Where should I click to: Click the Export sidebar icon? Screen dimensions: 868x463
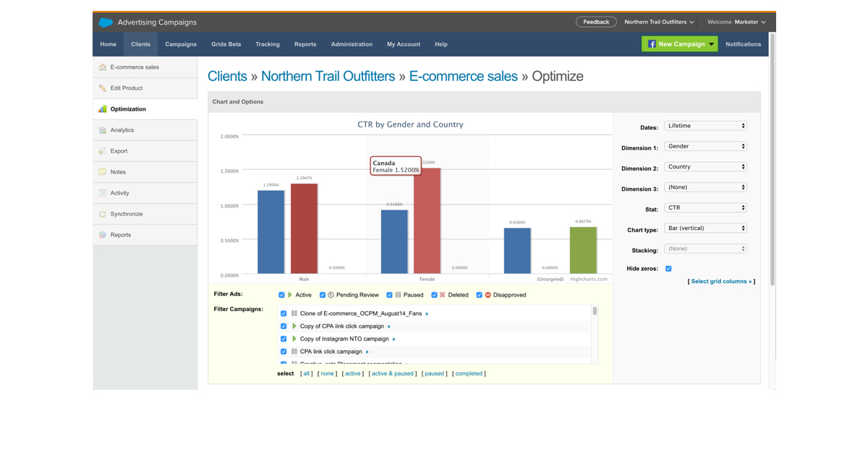pos(103,151)
